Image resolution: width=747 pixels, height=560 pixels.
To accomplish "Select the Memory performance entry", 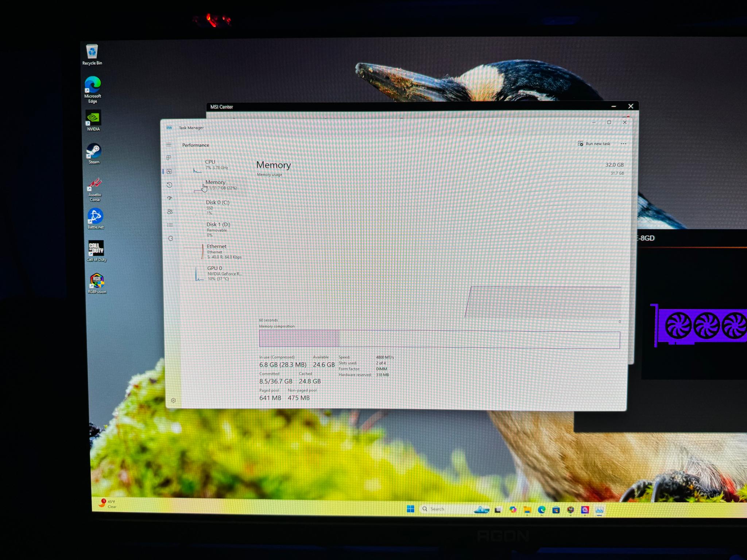I will pyautogui.click(x=216, y=185).
